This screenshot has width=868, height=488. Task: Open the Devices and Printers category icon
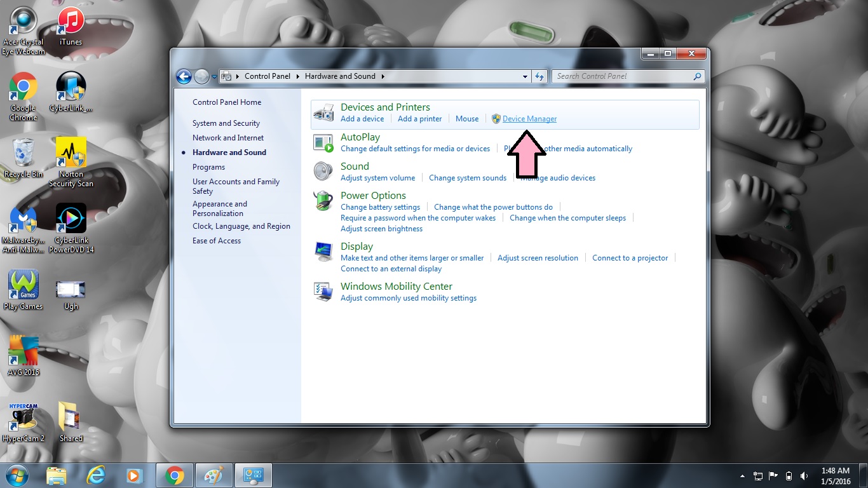tap(323, 113)
